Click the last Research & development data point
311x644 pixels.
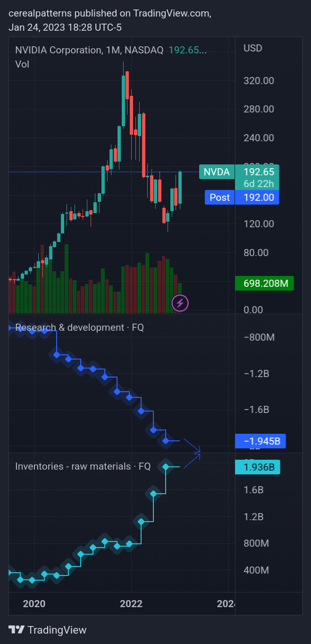[166, 441]
